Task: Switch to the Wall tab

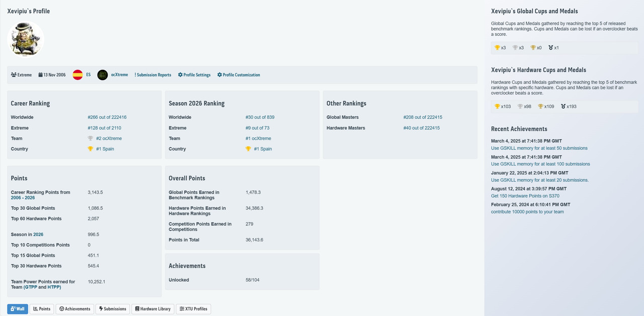Action: (18, 309)
